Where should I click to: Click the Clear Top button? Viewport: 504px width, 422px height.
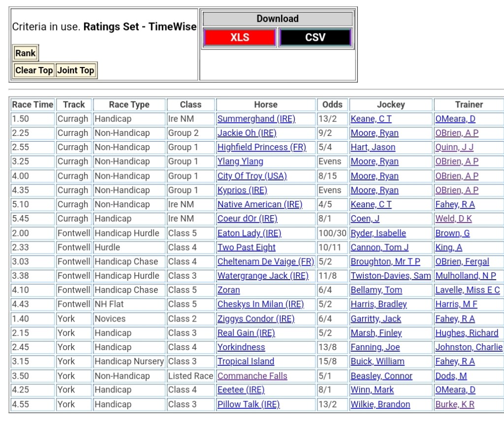[34, 70]
